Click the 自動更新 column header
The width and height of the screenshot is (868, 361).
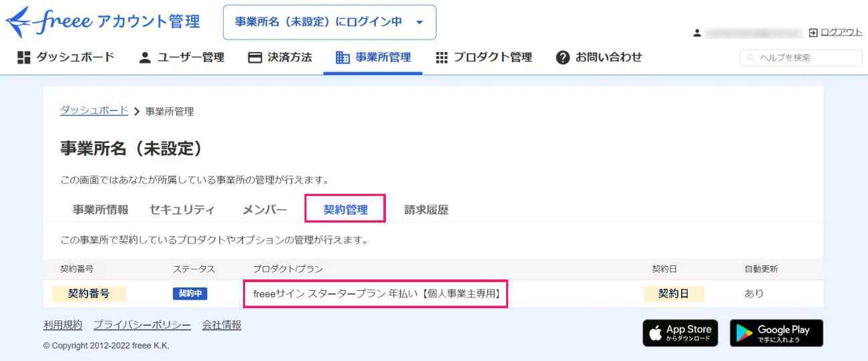(x=761, y=269)
